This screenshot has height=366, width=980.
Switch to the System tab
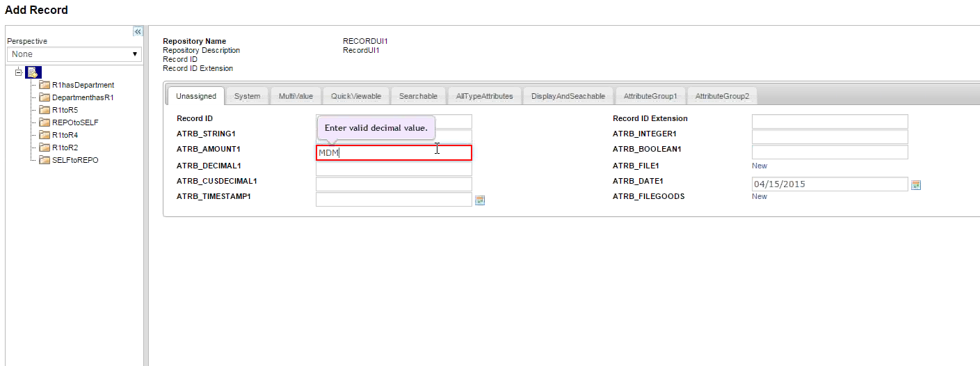247,96
